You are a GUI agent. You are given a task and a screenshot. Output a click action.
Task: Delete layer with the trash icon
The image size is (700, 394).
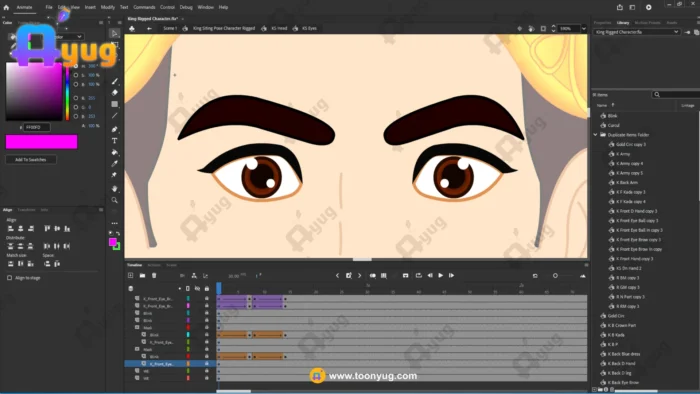point(154,276)
